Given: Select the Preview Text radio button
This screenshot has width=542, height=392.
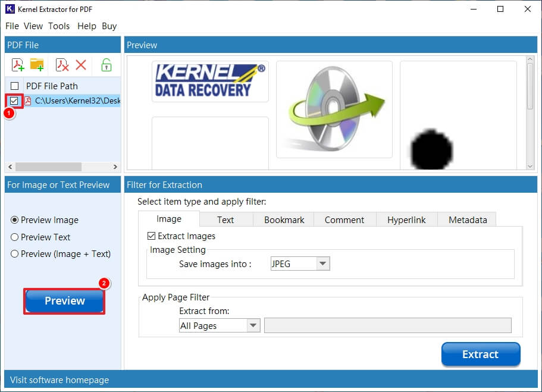Looking at the screenshot, I should coord(14,237).
